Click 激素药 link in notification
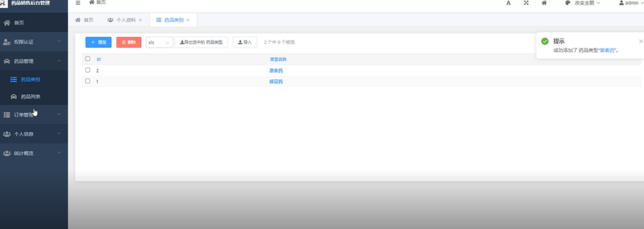This screenshot has width=644, height=229. (607, 51)
